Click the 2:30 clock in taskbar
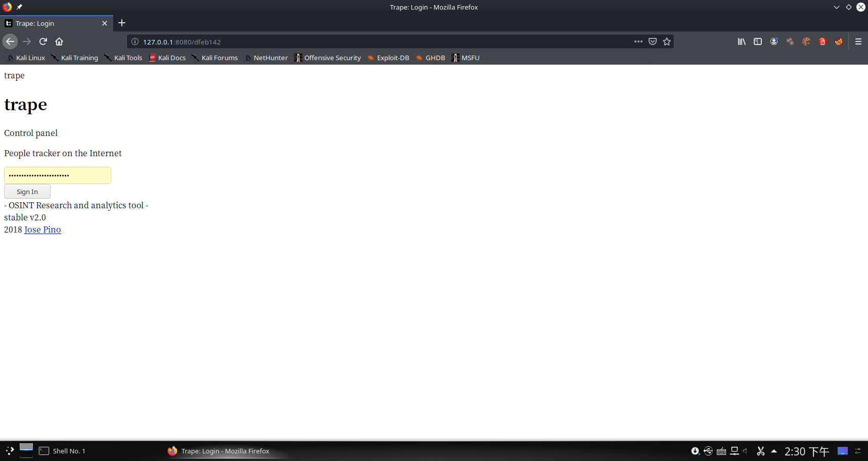This screenshot has width=868, height=461. 807,451
